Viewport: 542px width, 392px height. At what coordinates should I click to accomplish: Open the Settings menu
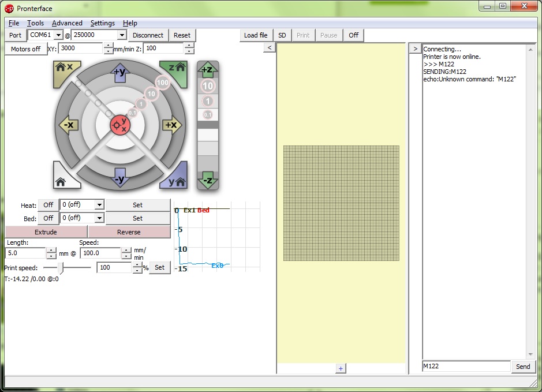coord(102,23)
